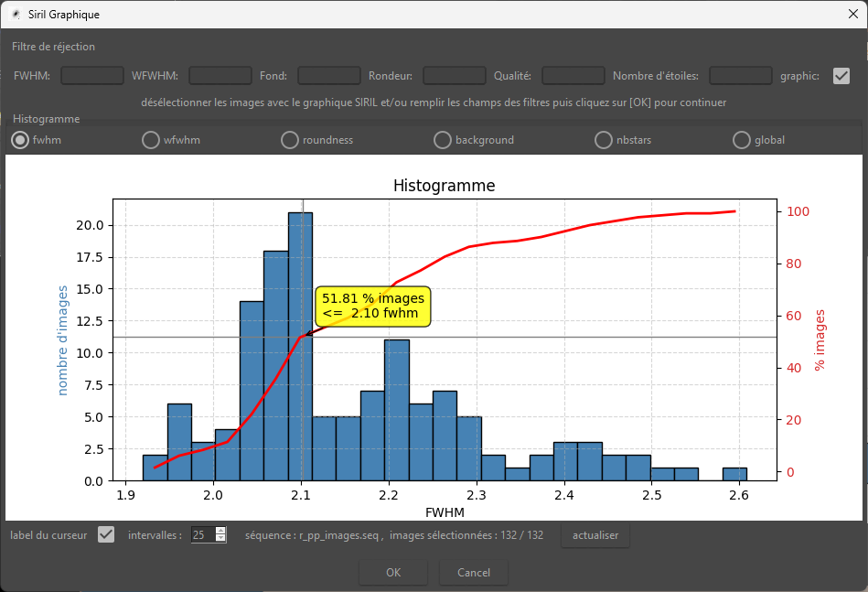This screenshot has width=868, height=592.
Task: Select the wfwhm histogram radio button
Action: 151,140
